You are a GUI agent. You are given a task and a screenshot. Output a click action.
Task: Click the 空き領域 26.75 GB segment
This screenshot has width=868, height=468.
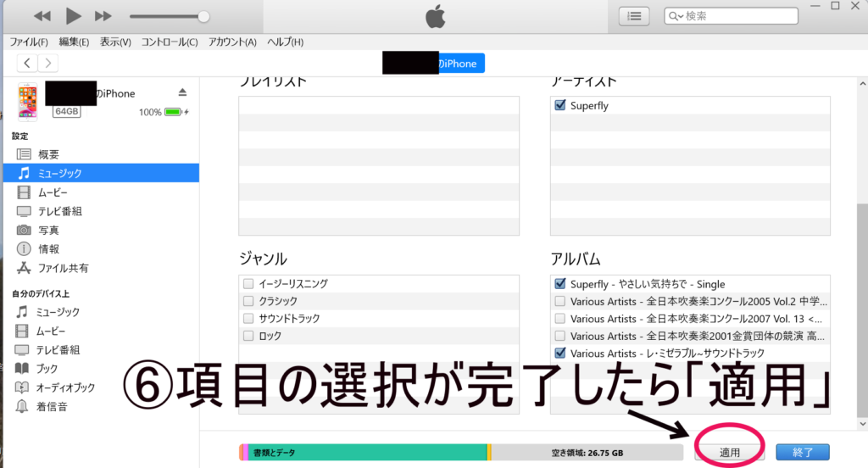pyautogui.click(x=587, y=453)
